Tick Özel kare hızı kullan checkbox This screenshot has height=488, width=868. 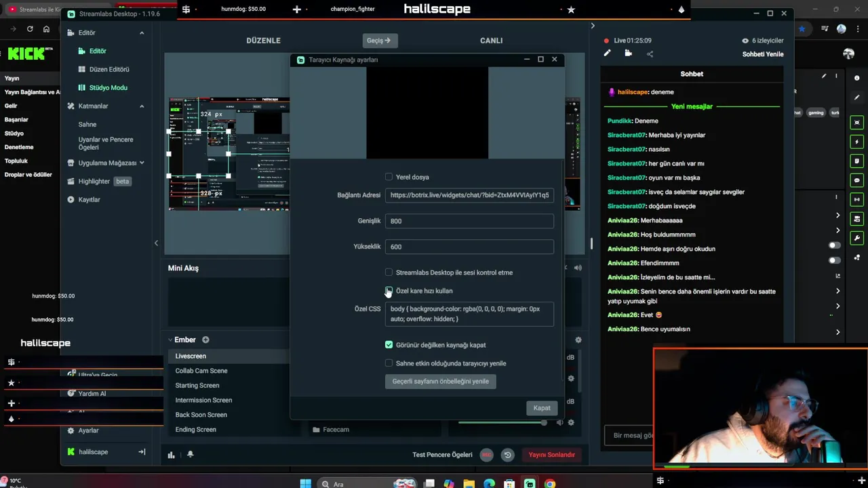389,291
